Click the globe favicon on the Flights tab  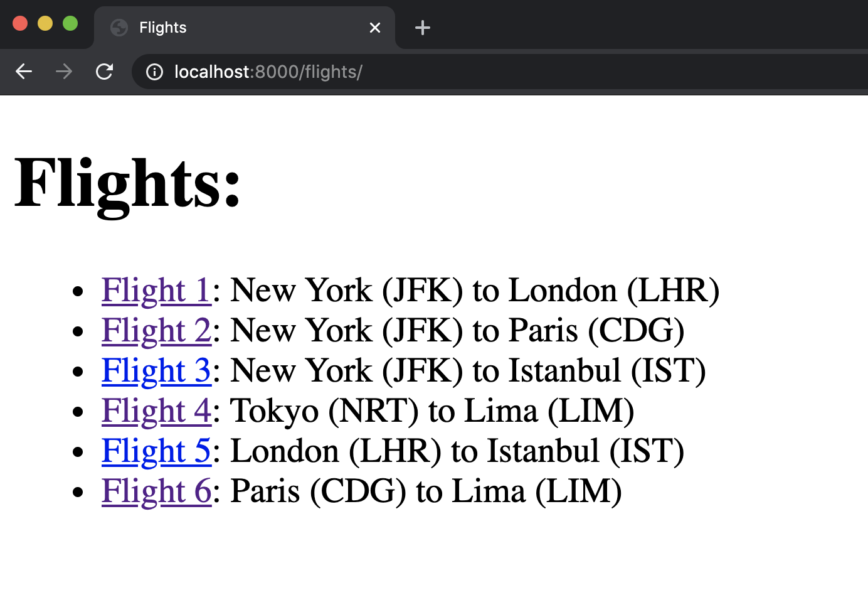[x=119, y=28]
